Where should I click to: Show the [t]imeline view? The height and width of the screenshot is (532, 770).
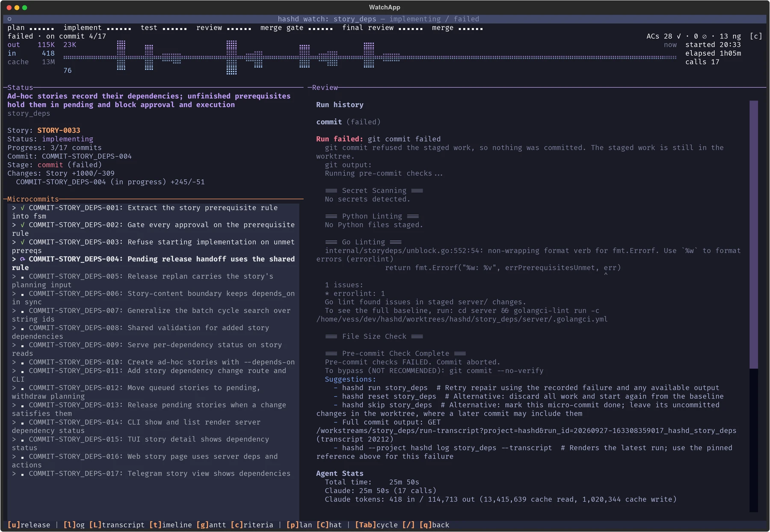[x=171, y=525]
